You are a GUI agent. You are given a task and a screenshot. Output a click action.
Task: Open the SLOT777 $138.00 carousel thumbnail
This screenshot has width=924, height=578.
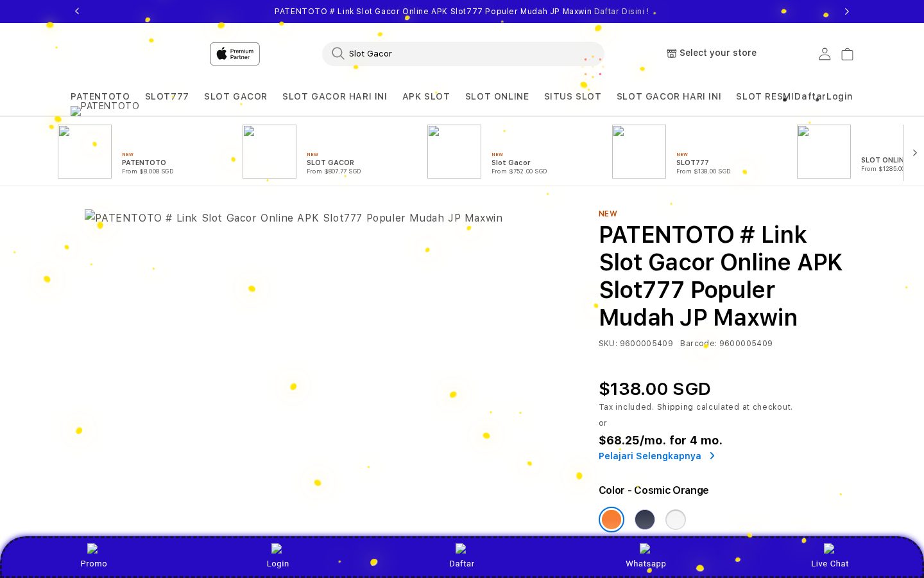pos(639,152)
